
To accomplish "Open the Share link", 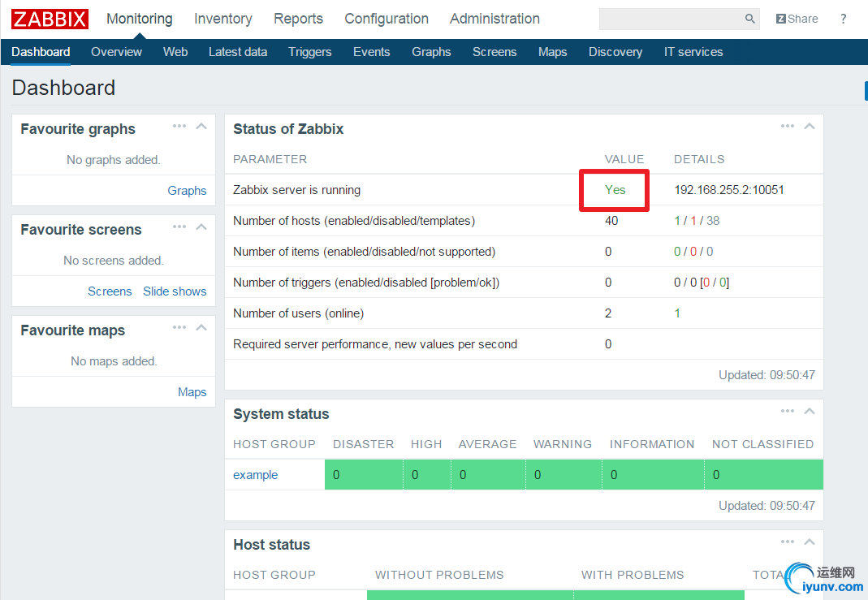I will [x=797, y=19].
